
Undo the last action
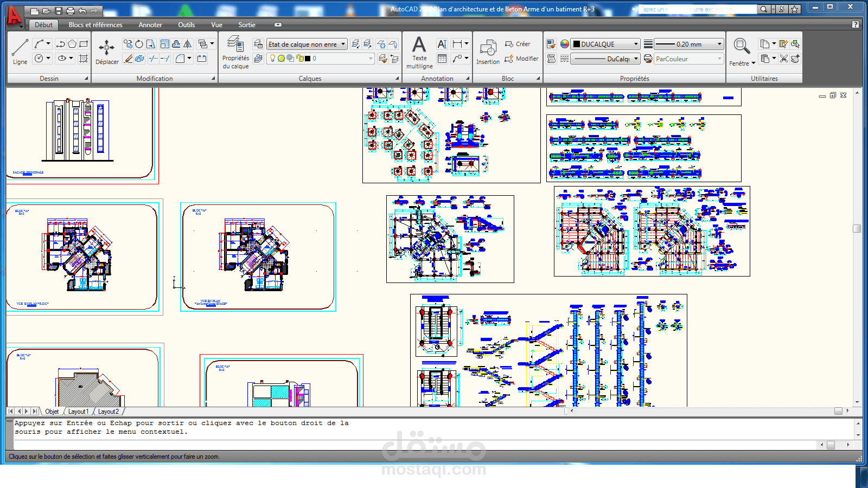coord(82,10)
